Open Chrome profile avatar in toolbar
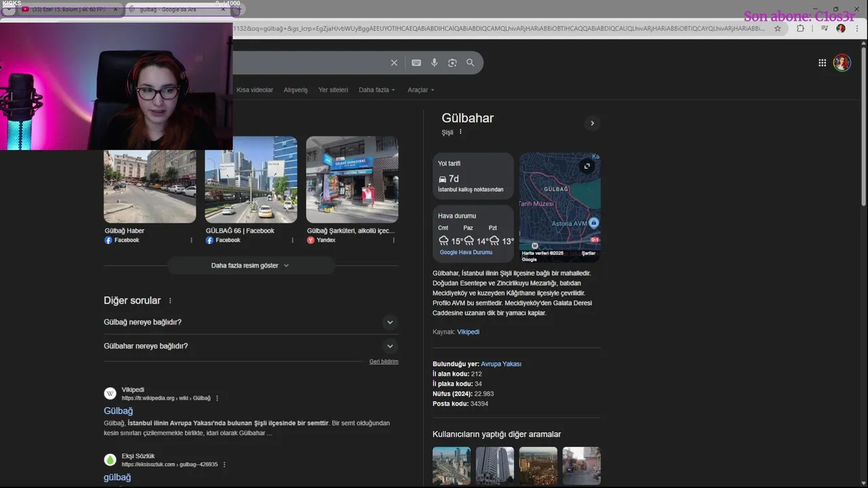 pos(841,28)
